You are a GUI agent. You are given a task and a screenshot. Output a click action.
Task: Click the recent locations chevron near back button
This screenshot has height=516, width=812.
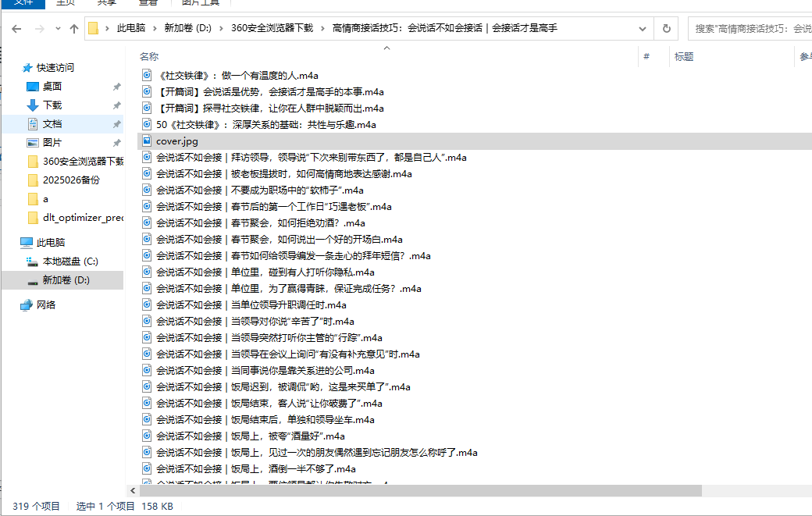(58, 28)
